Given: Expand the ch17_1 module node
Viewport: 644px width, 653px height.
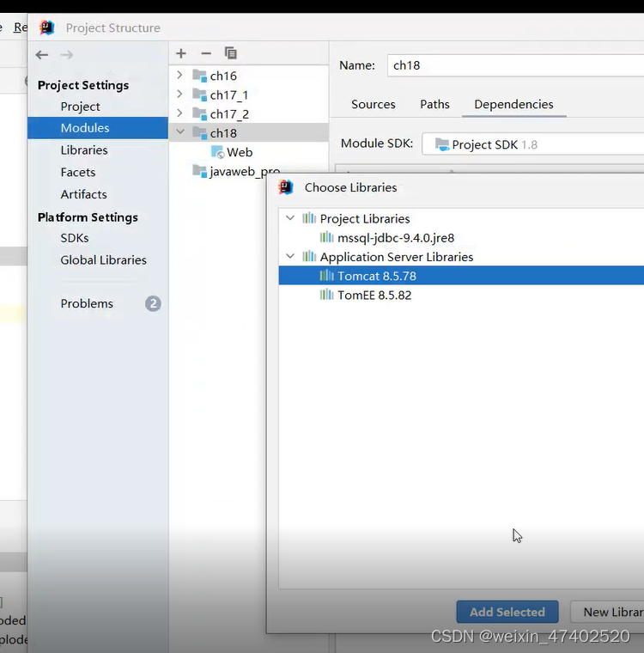Looking at the screenshot, I should click(179, 95).
